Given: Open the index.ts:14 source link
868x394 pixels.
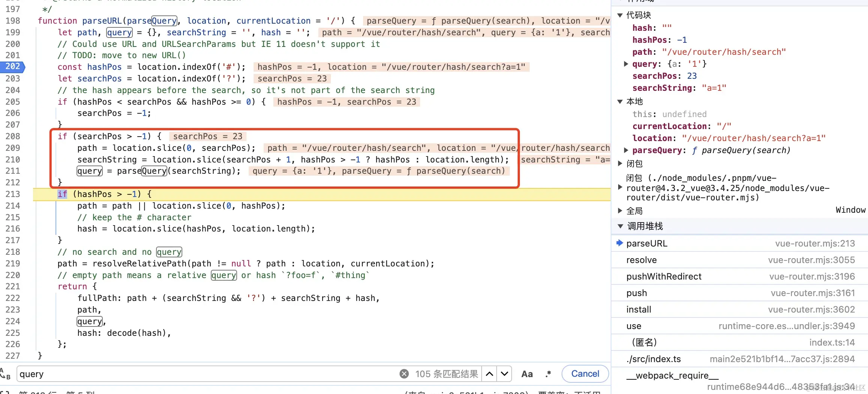Looking at the screenshot, I should (x=832, y=343).
